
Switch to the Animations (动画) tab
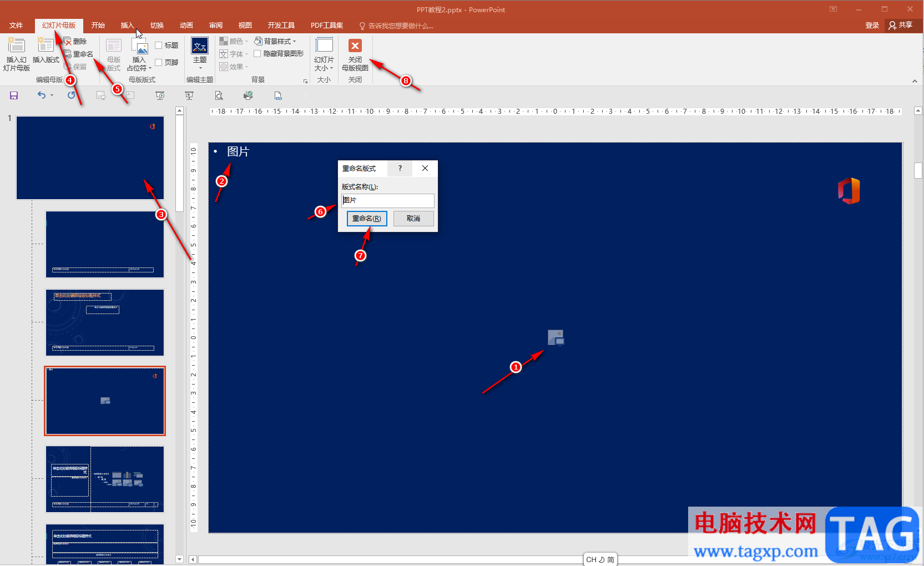pos(186,26)
